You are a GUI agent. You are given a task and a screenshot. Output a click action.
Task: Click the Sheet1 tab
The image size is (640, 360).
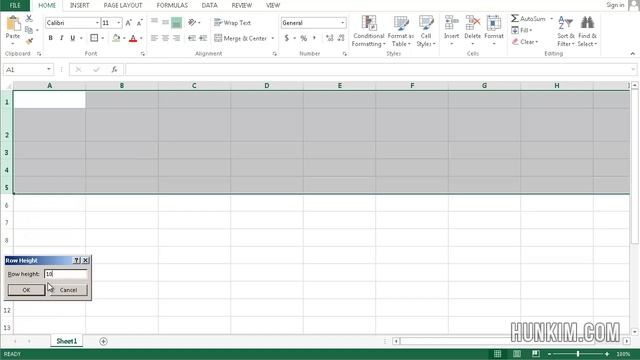click(67, 341)
